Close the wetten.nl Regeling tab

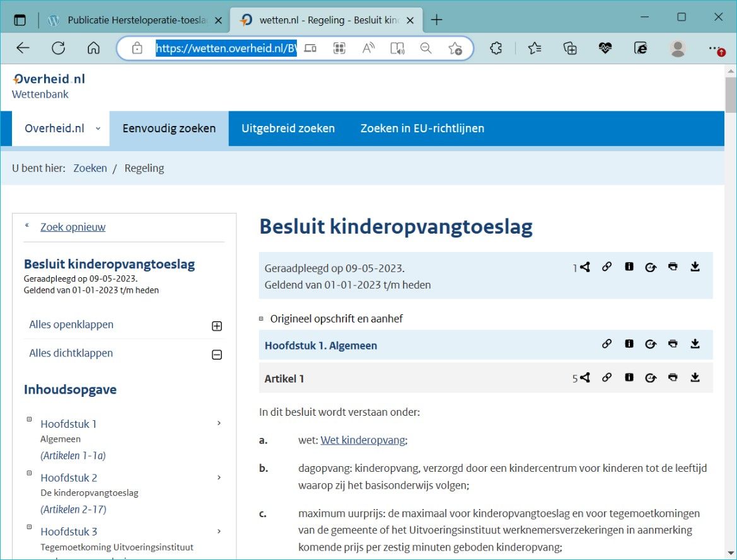(410, 20)
